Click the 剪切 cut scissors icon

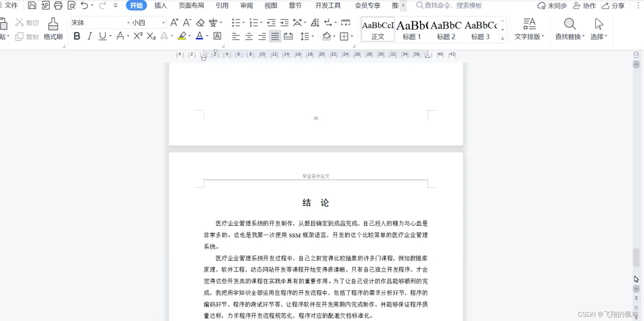20,23
